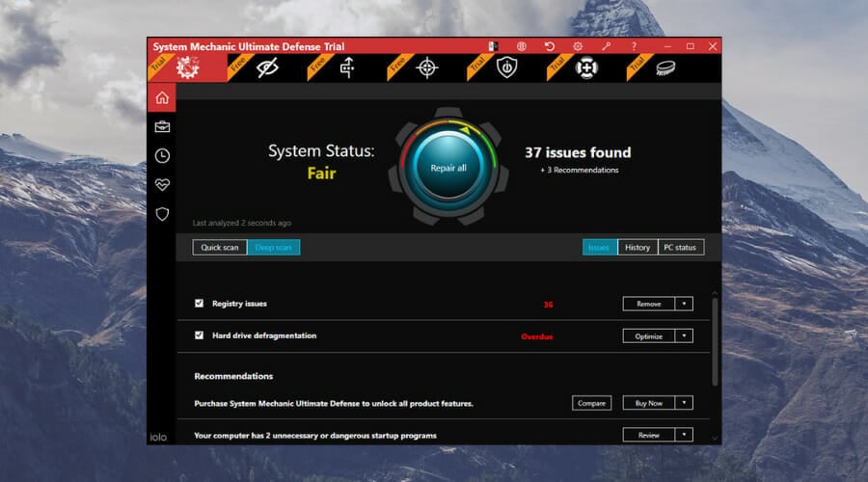Click the "Hard drive defragmentation" label
The image size is (868, 482).
point(264,335)
